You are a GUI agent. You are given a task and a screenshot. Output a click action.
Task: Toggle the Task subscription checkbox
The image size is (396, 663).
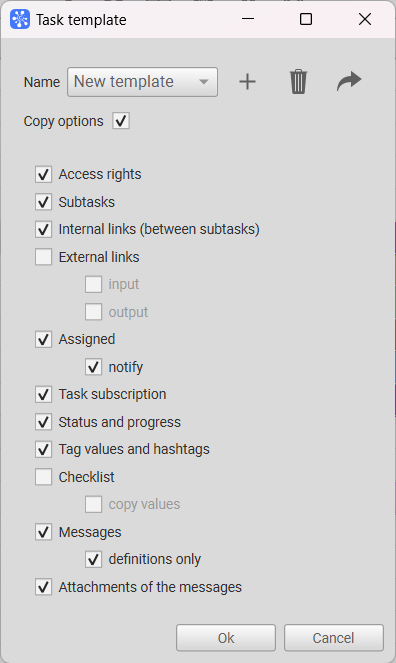44,394
